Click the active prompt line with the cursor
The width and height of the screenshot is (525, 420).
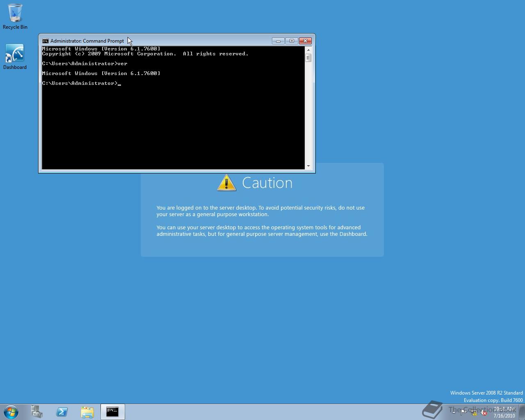click(x=81, y=83)
